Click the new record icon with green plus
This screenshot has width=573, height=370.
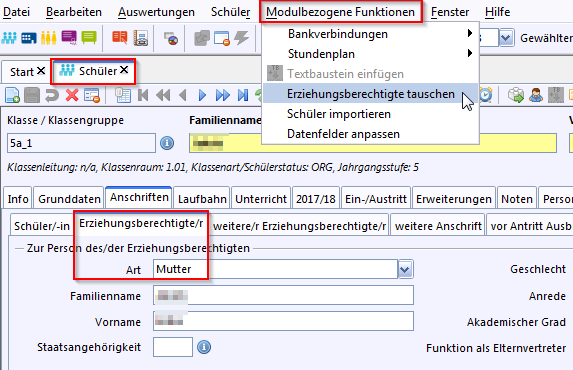click(x=12, y=95)
